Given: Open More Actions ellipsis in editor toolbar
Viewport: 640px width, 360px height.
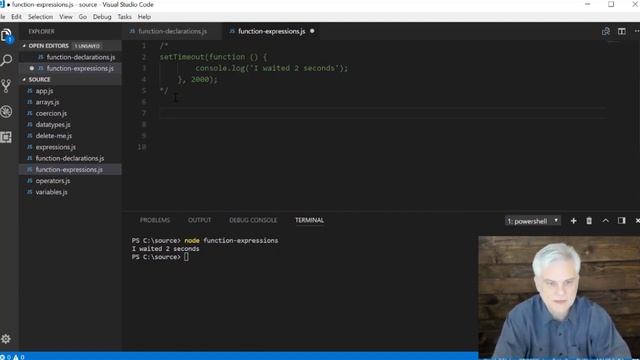Looking at the screenshot, I should coord(636,31).
